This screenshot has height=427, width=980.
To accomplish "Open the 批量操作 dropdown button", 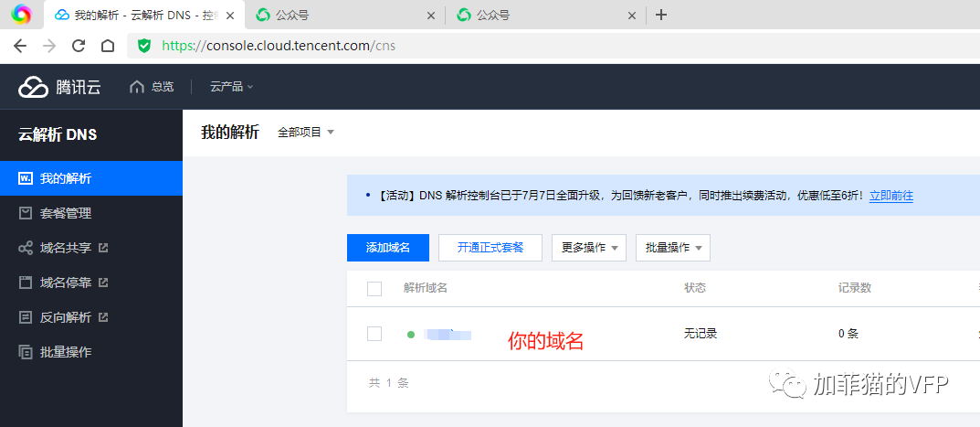I will point(673,247).
